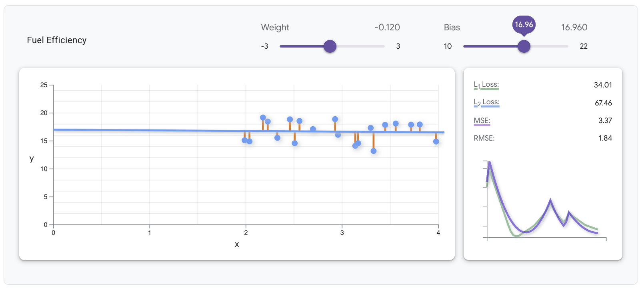Click the y axis label on the plot
Image resolution: width=644 pixels, height=290 pixels.
pyautogui.click(x=32, y=159)
